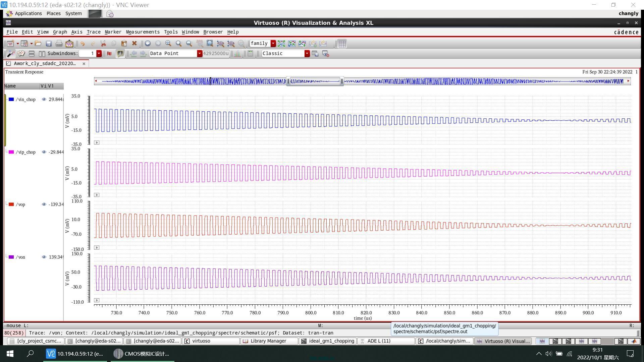Arrange subwindows in horizontal stack
Viewport: 644px width, 362px height.
point(32,54)
